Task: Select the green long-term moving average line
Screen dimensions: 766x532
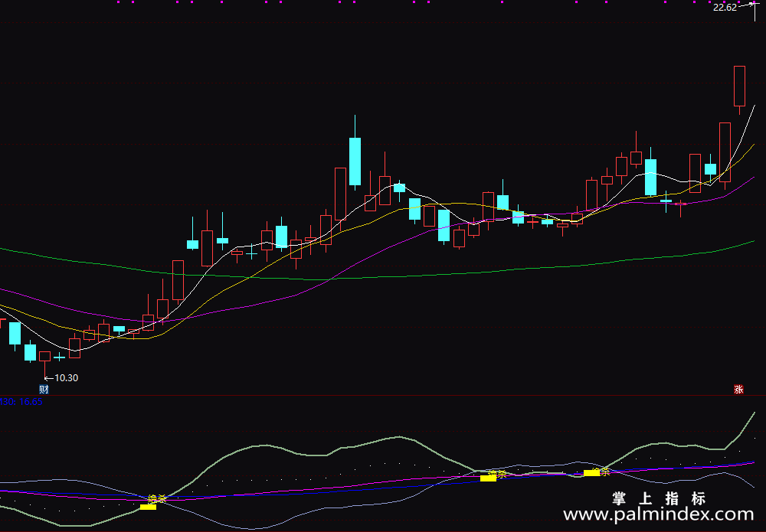Action: point(377,277)
